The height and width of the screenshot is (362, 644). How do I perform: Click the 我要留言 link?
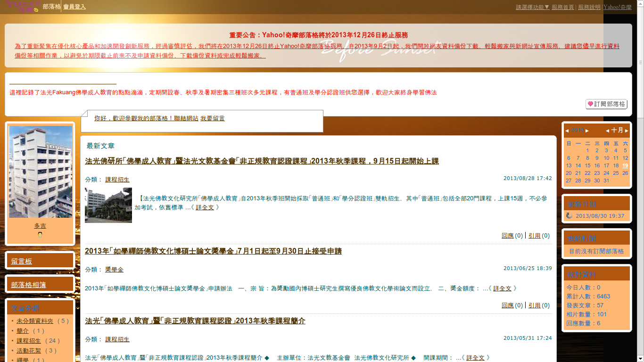click(213, 119)
